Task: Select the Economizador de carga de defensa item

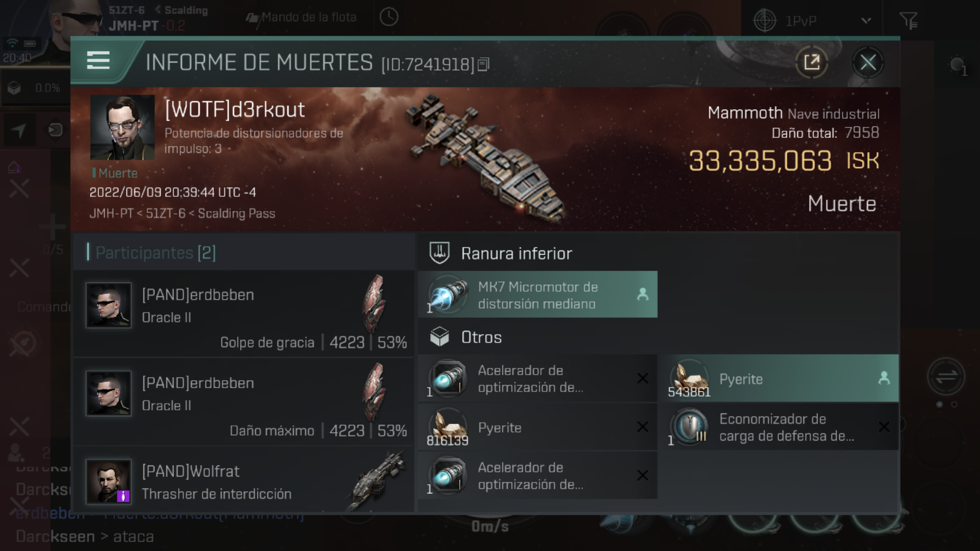Action: [781, 427]
